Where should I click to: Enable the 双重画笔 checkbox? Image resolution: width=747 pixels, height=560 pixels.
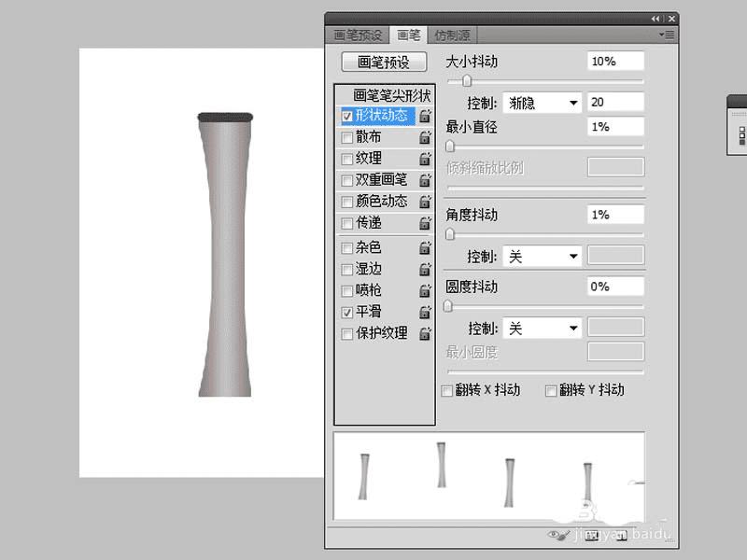tap(347, 180)
